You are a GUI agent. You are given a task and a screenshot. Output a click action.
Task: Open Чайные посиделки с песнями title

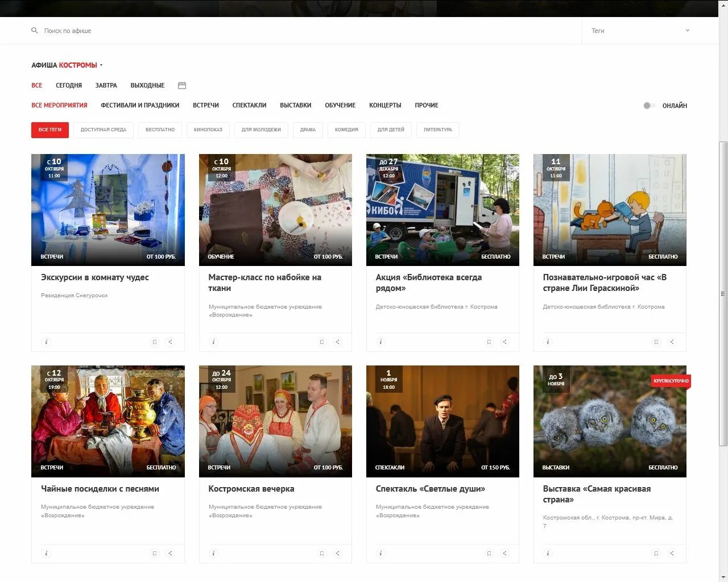pos(100,489)
